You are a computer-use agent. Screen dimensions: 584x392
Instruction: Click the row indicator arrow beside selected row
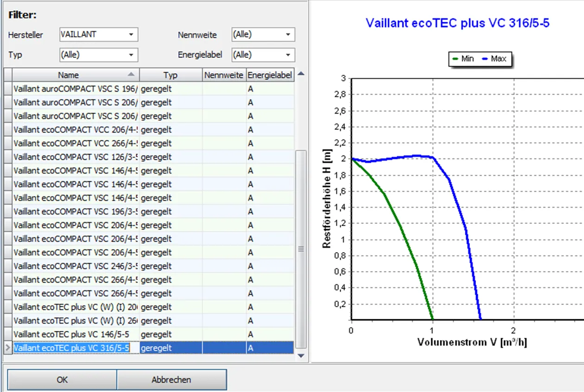(x=7, y=348)
